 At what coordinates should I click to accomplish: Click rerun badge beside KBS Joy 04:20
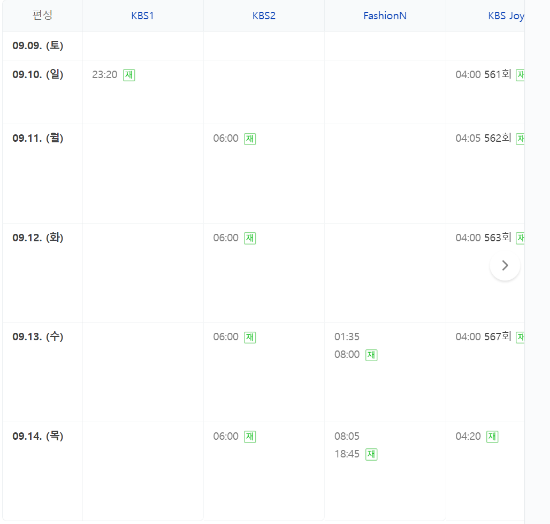tap(492, 437)
